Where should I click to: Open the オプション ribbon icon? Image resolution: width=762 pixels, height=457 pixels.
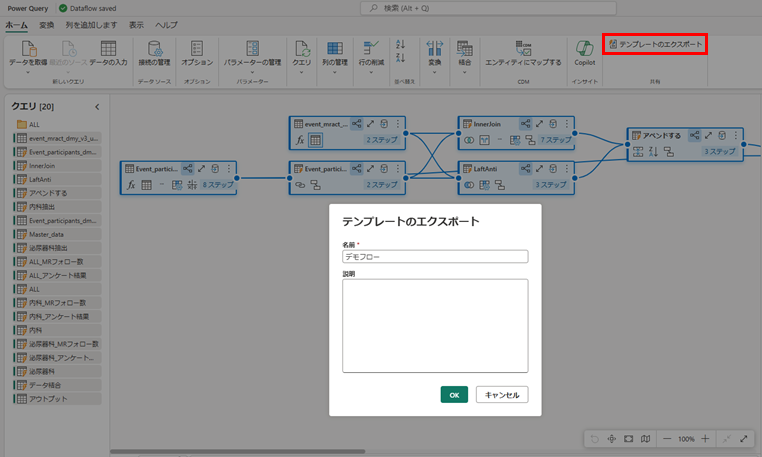tap(197, 49)
